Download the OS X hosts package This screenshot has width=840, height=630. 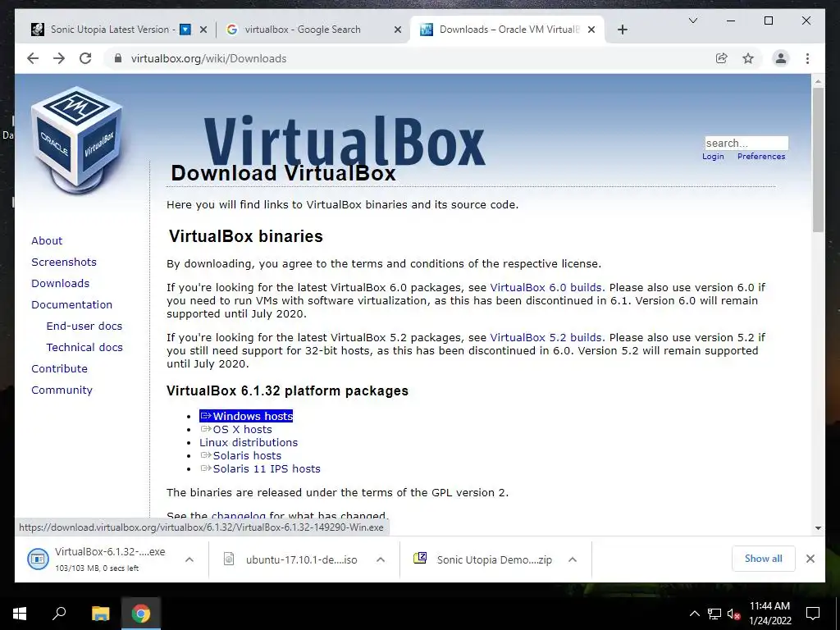pyautogui.click(x=236, y=429)
